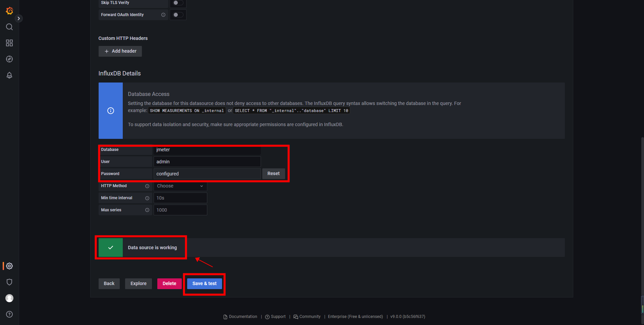The width and height of the screenshot is (644, 325).
Task: Expand the sidebar with chevron arrow
Action: pyautogui.click(x=19, y=18)
